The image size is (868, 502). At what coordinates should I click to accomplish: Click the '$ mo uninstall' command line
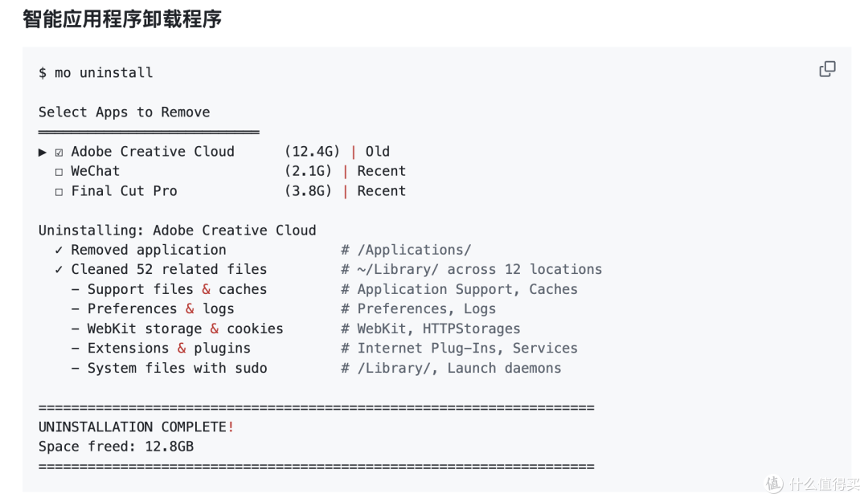tap(96, 72)
